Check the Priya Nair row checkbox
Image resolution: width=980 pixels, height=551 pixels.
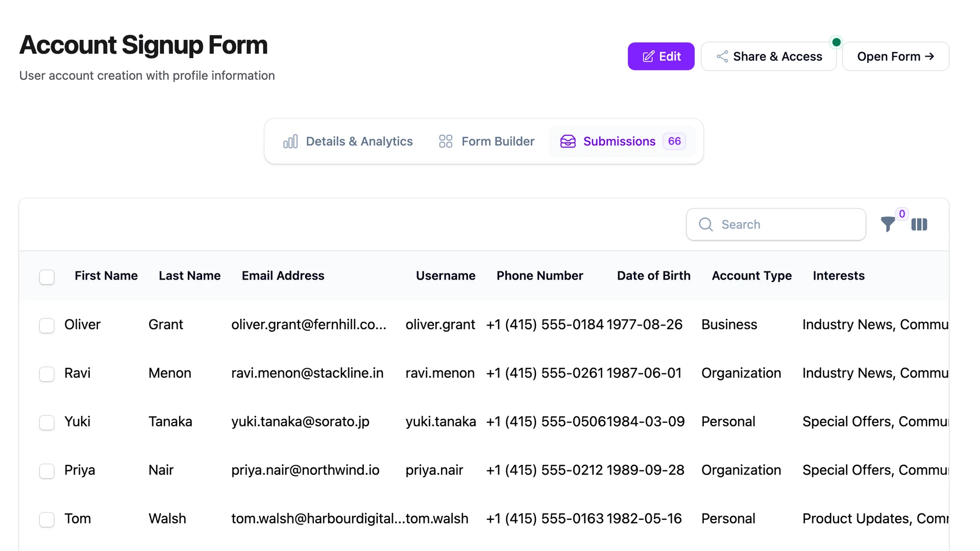point(47,471)
